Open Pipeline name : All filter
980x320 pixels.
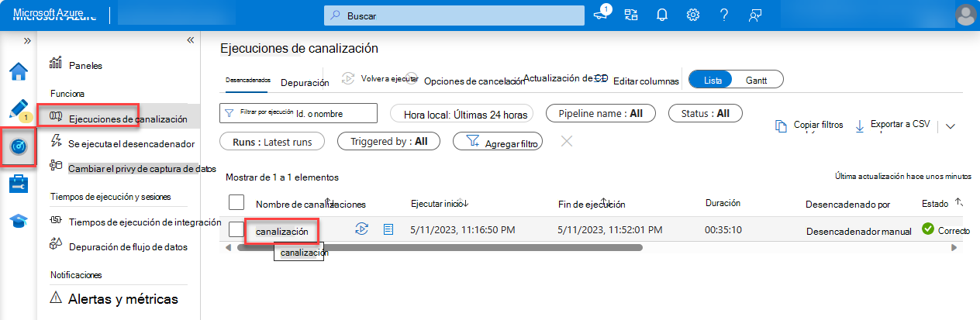[x=600, y=113]
